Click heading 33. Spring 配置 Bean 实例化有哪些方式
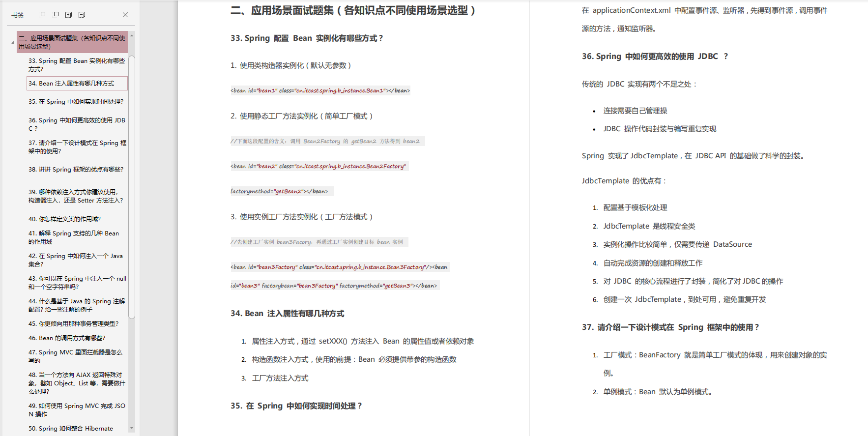This screenshot has width=868, height=436. 307,38
